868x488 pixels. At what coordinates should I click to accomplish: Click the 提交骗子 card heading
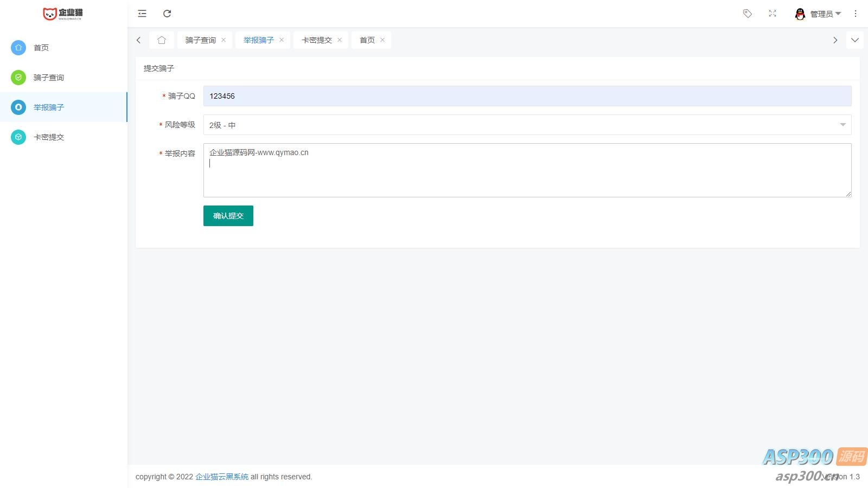coord(159,68)
